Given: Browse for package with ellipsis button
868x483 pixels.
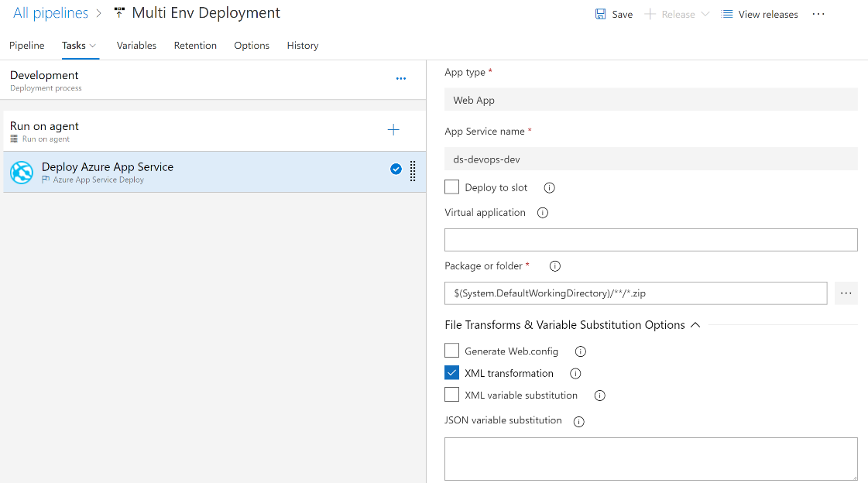Looking at the screenshot, I should [846, 293].
